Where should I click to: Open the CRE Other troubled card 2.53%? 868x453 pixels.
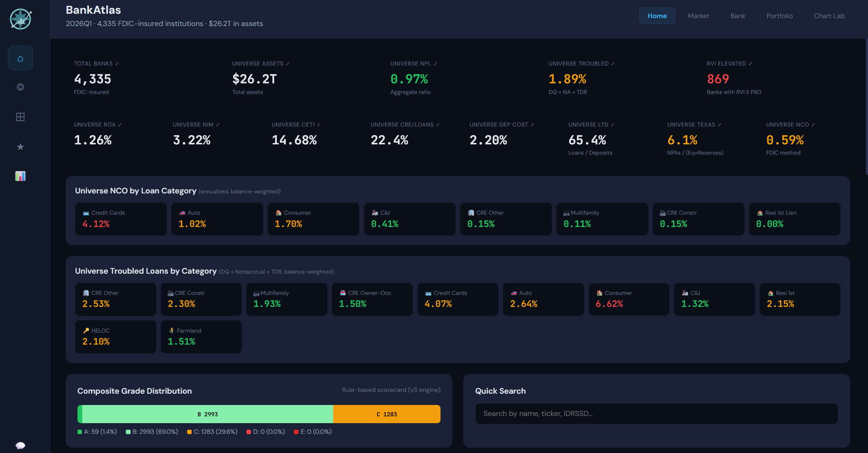pos(116,299)
